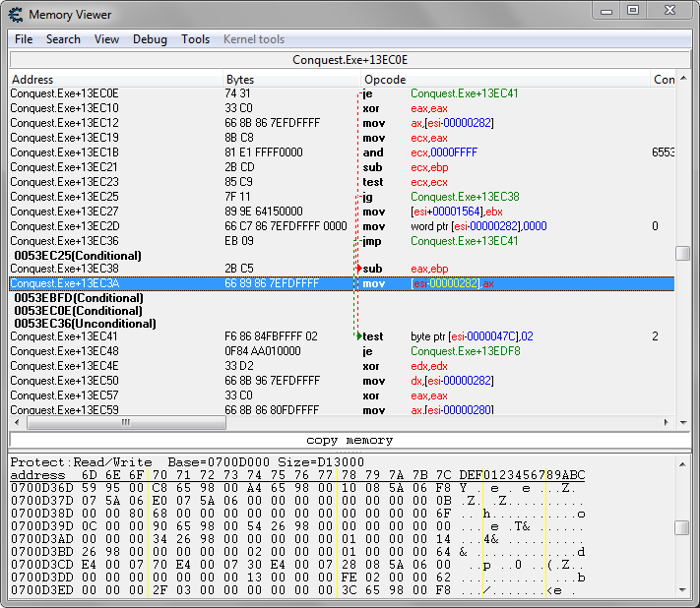
Task: Open the Tools menu
Action: point(195,39)
